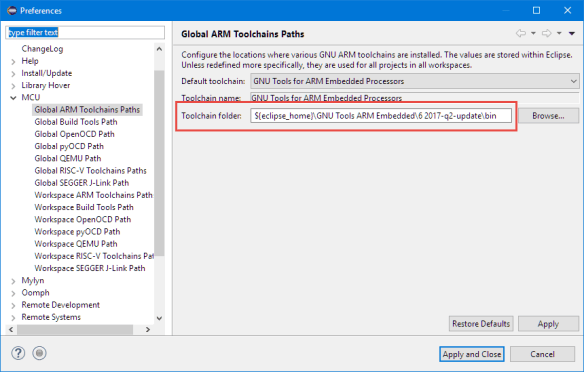Select Workspace ARM Toolchains Paths item
The width and height of the screenshot is (584, 372).
pyautogui.click(x=93, y=195)
